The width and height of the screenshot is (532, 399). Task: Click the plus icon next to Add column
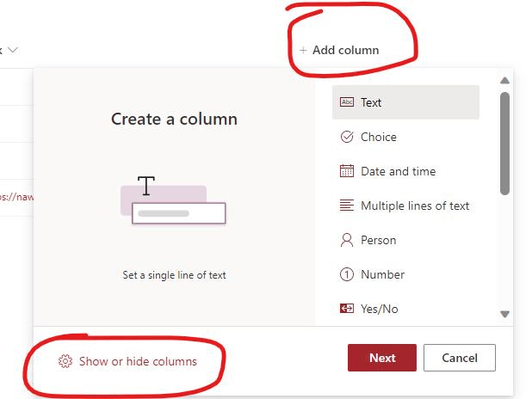click(303, 51)
